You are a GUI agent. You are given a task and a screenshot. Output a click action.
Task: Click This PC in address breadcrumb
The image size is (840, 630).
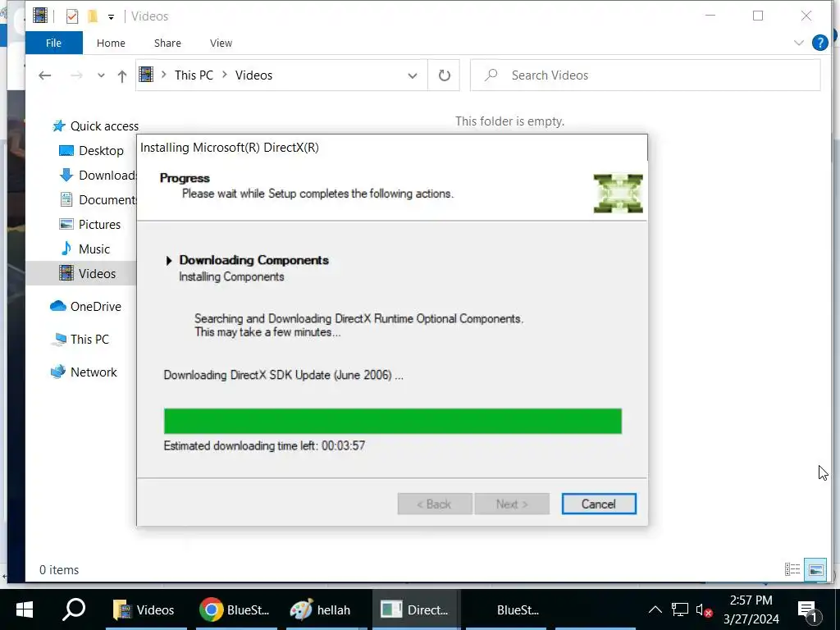(x=194, y=75)
